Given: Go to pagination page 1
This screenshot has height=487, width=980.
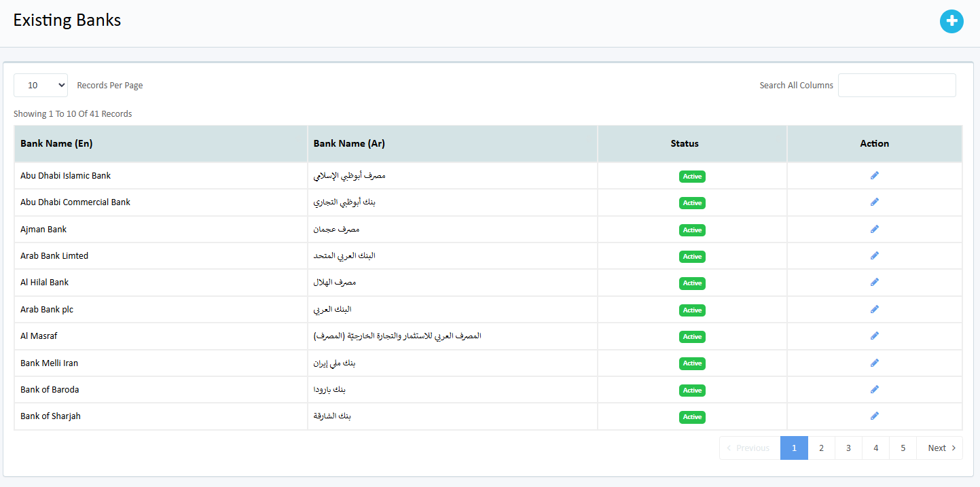Looking at the screenshot, I should 794,448.
